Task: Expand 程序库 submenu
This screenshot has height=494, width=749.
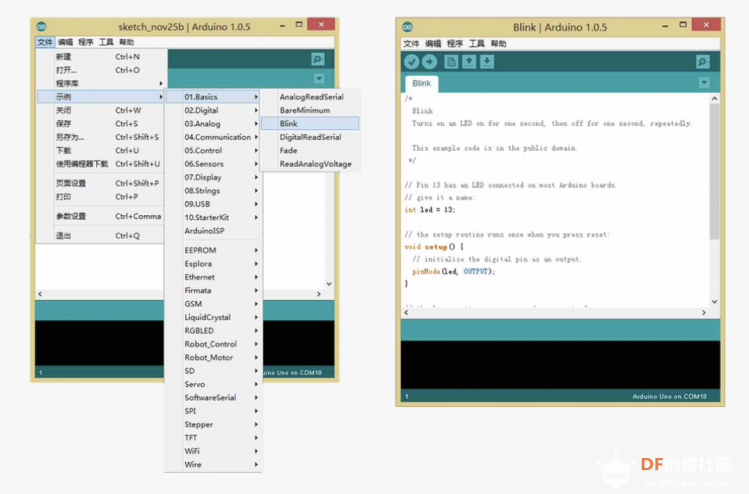Action: (101, 83)
